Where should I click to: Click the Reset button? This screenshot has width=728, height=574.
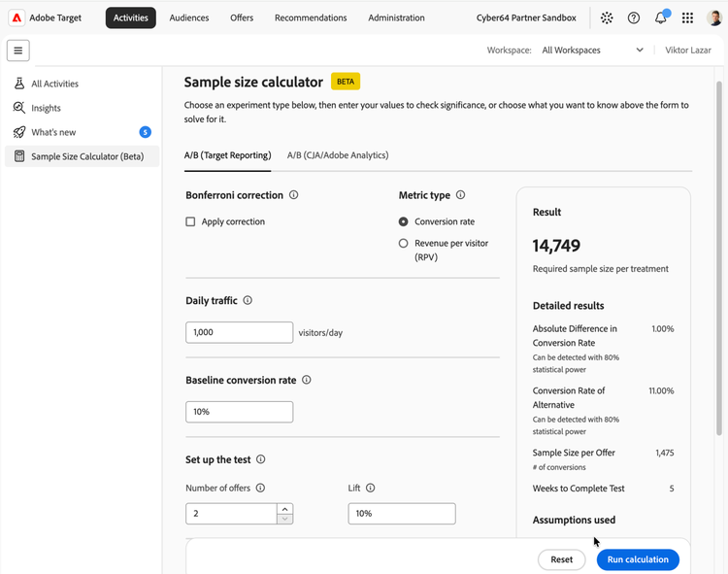point(561,559)
